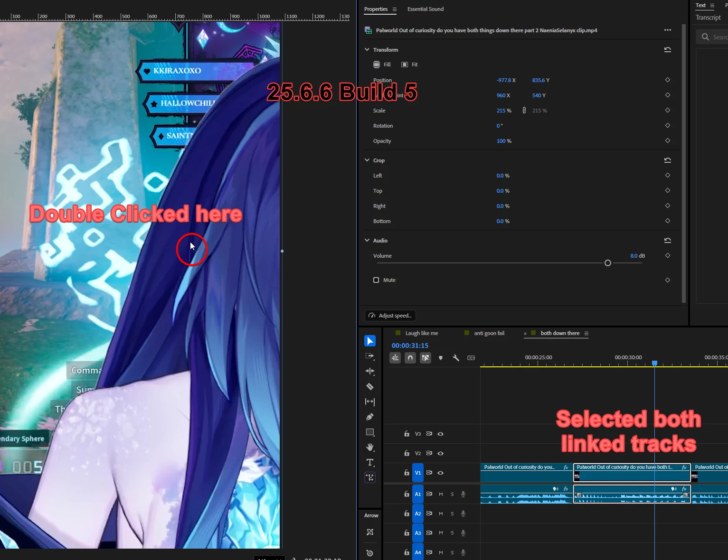This screenshot has width=728, height=560.
Task: Open the Properties panel menu
Action: tap(395, 9)
